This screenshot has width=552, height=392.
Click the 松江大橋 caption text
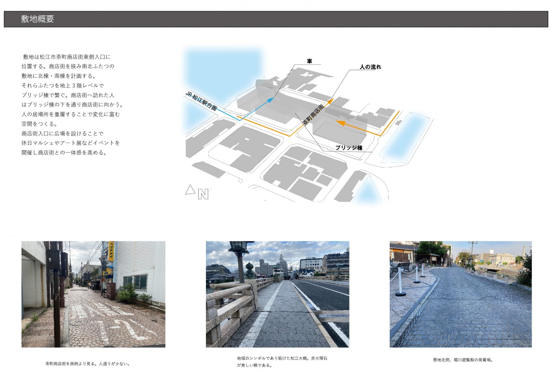[x=282, y=361]
